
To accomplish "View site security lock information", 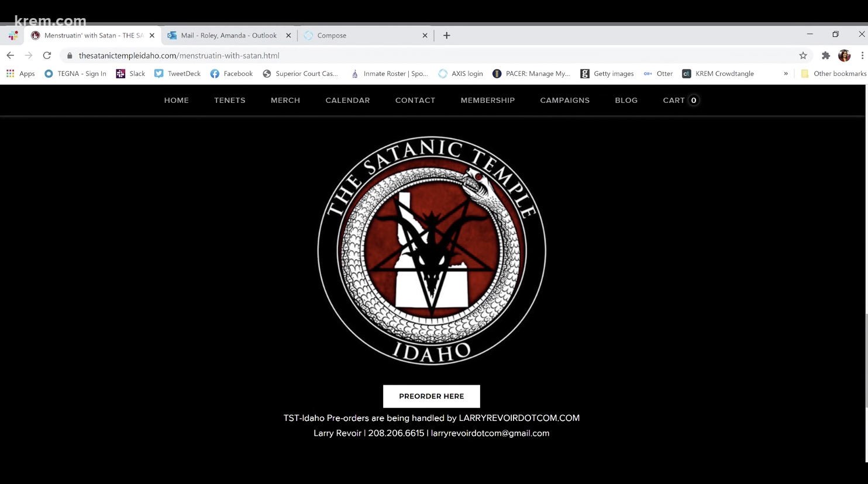I will [x=70, y=56].
